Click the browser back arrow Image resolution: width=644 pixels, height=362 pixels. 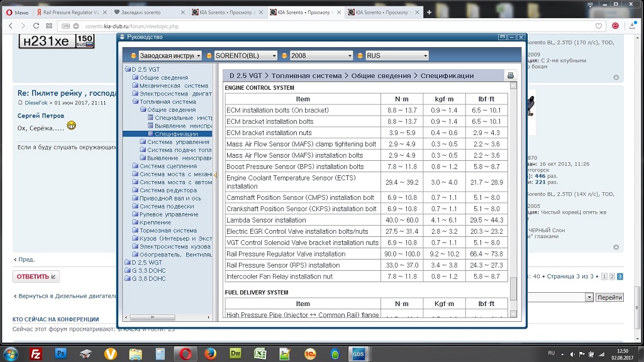(10, 26)
